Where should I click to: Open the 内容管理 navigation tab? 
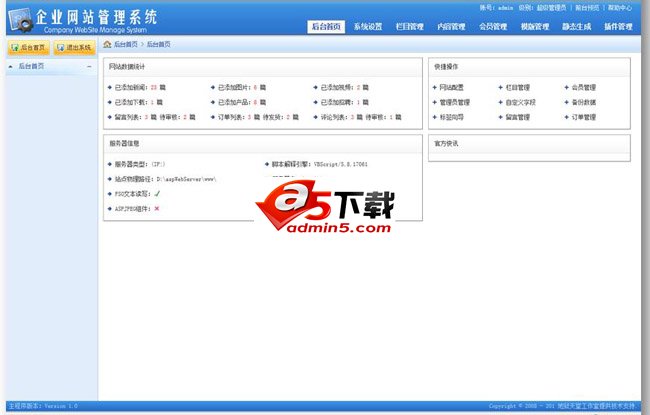click(x=451, y=27)
